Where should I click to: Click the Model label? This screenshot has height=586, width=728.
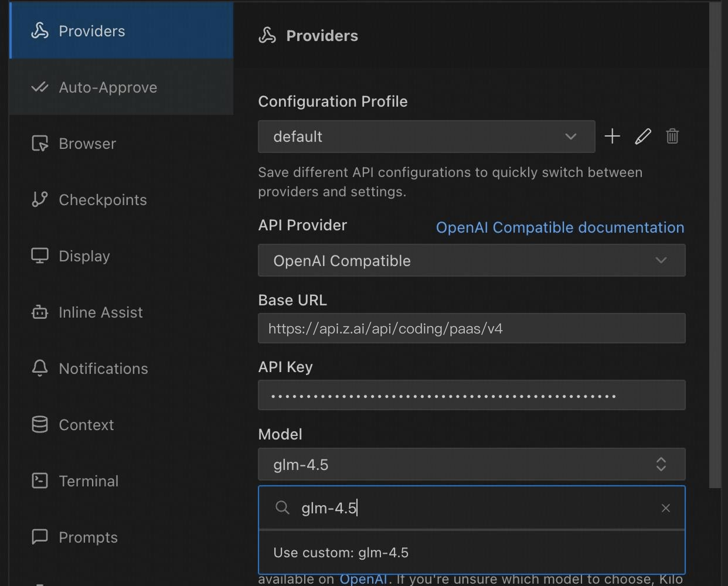[x=280, y=435]
